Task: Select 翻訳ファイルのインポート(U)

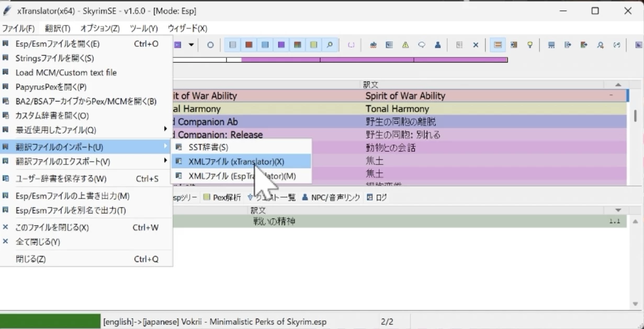Action: pos(86,147)
